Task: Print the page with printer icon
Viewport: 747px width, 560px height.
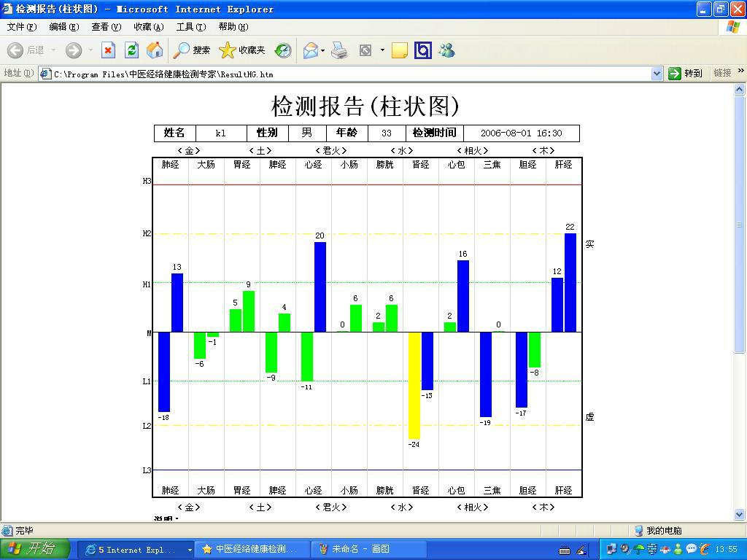Action: [339, 50]
